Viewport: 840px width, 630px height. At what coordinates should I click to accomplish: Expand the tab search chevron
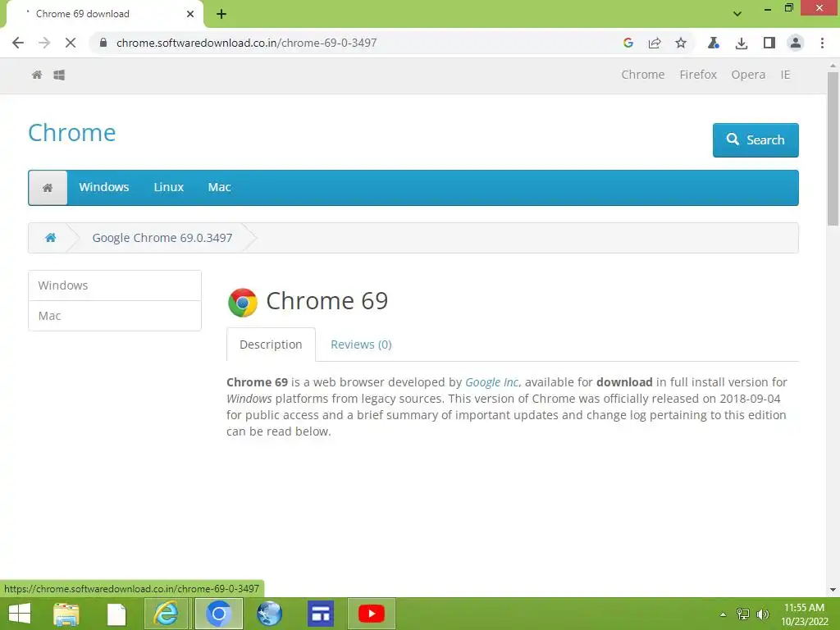click(737, 14)
